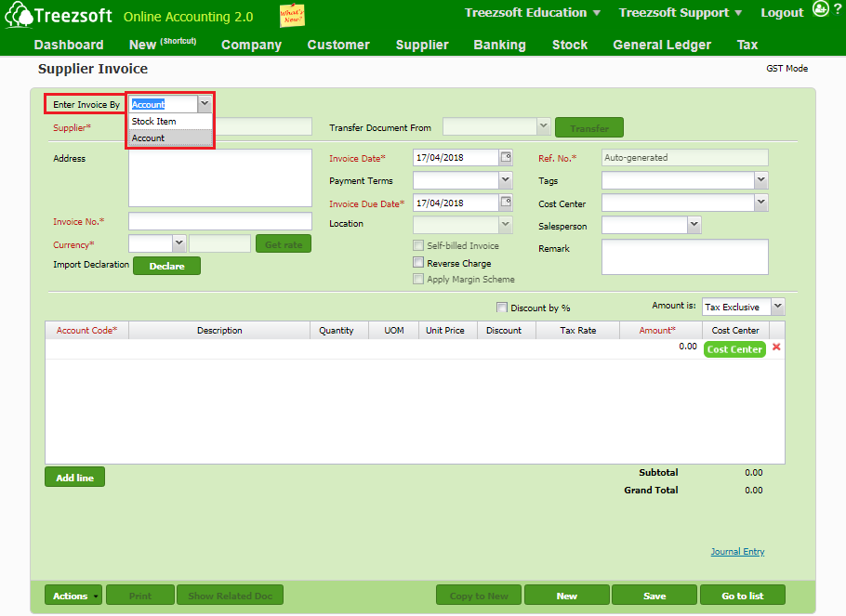The image size is (846, 616).
Task: Click the Copy to New button
Action: point(479,596)
